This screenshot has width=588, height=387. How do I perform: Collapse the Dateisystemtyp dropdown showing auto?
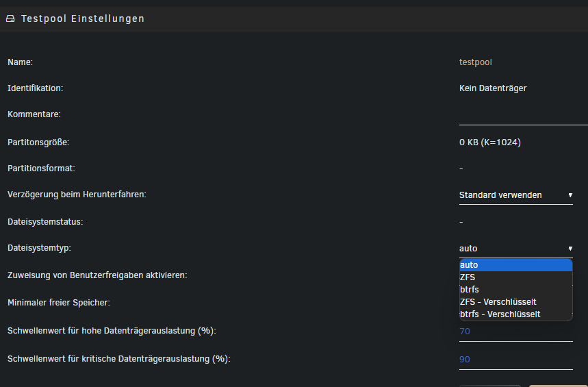point(515,249)
